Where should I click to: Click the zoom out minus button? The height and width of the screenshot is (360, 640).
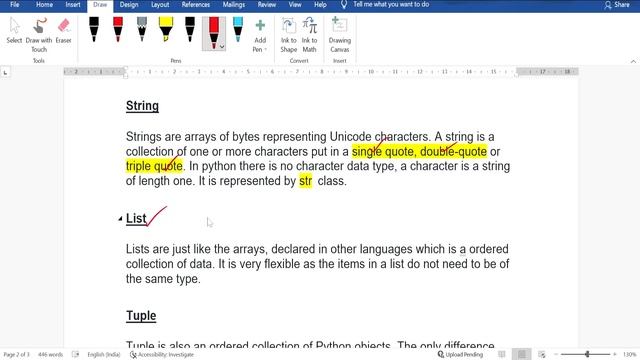point(556,355)
